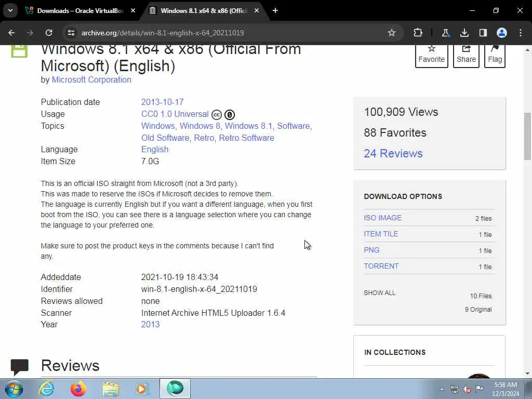Image resolution: width=532 pixels, height=399 pixels.
Task: Open the browser profile avatar
Action: pos(501,33)
